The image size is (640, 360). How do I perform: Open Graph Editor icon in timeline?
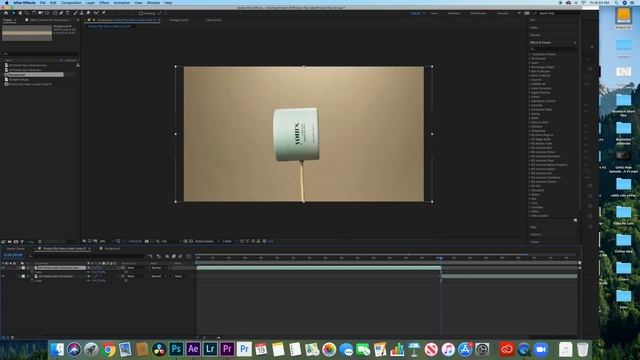189,256
